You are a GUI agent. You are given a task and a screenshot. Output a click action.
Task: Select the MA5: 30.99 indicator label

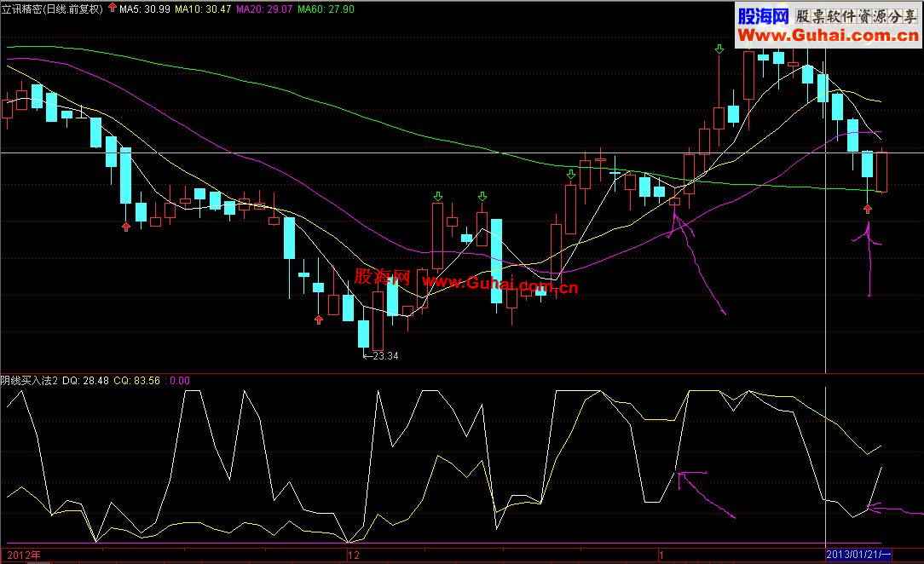(x=145, y=9)
